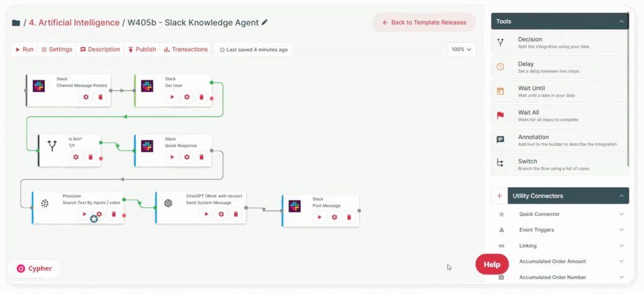Open the Description editor

pyautogui.click(x=100, y=49)
